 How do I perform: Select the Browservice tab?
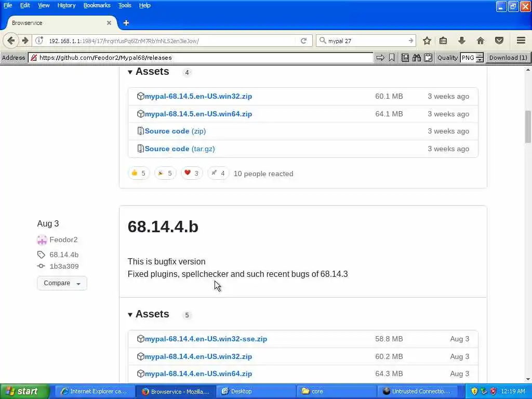point(61,23)
